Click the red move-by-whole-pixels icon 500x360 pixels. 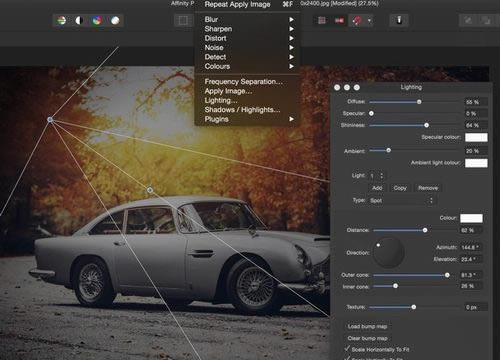[x=339, y=21]
